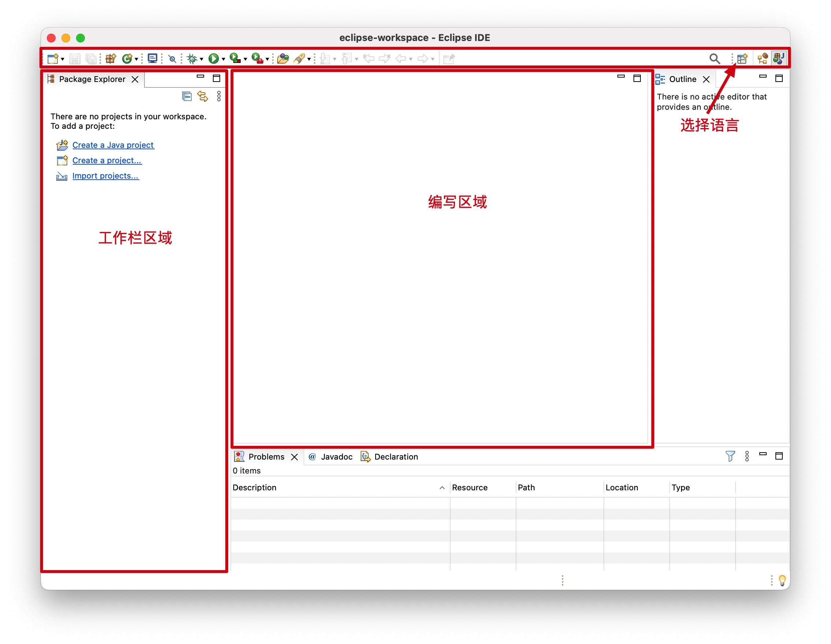This screenshot has height=644, width=831.
Task: Minimize the Package Explorer view
Action: (x=200, y=76)
